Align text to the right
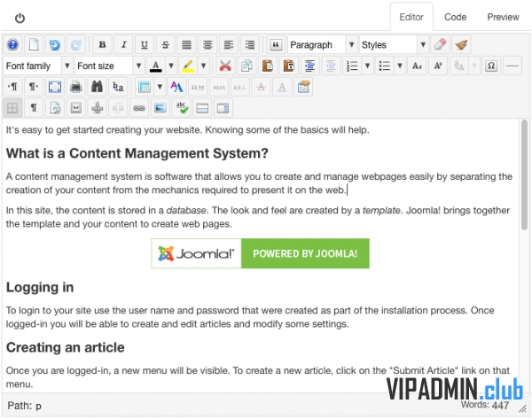The width and height of the screenshot is (532, 419). (x=249, y=44)
